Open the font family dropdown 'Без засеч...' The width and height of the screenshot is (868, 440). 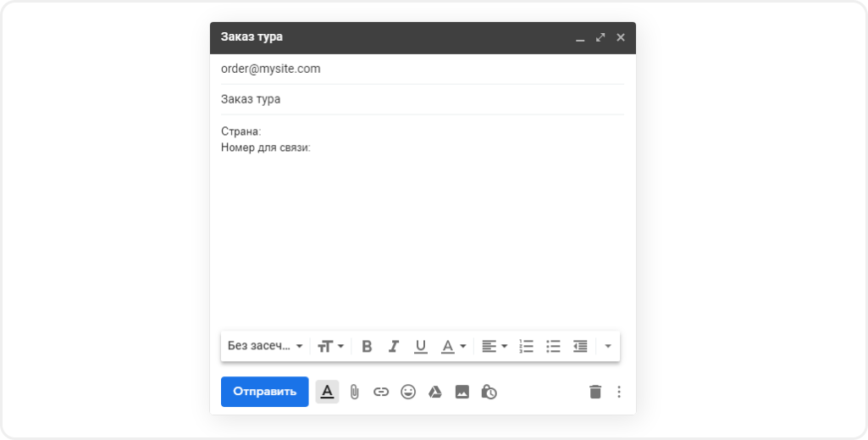(x=265, y=346)
